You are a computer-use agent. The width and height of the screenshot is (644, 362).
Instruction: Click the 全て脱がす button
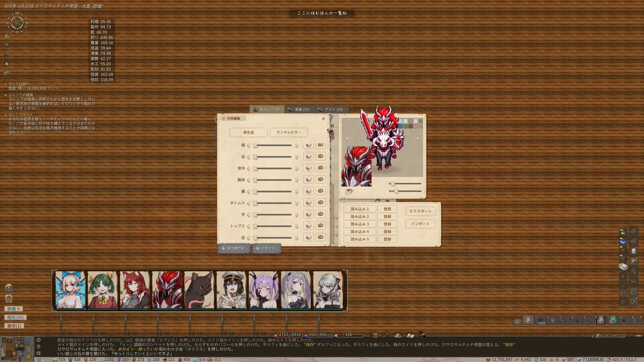click(x=234, y=248)
